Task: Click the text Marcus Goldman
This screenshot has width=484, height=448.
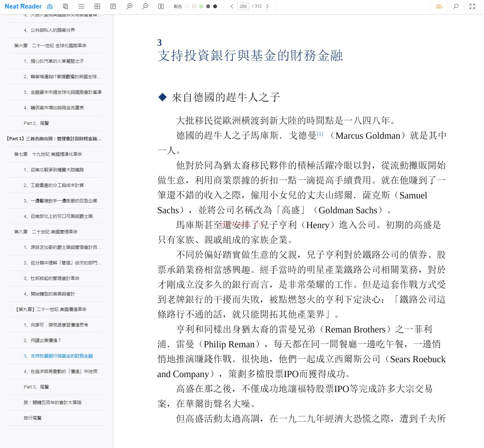Action: 368,136
